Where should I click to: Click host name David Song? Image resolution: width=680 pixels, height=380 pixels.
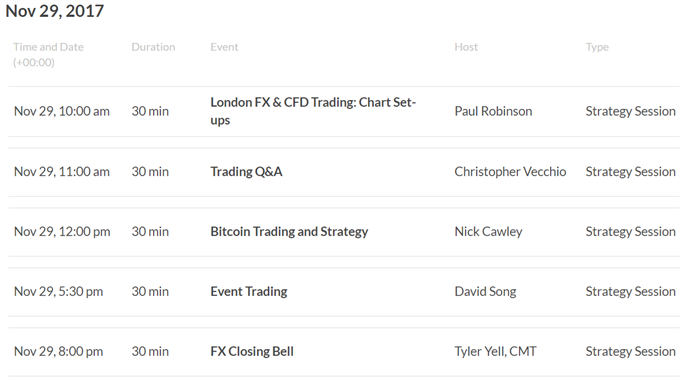[x=485, y=292]
